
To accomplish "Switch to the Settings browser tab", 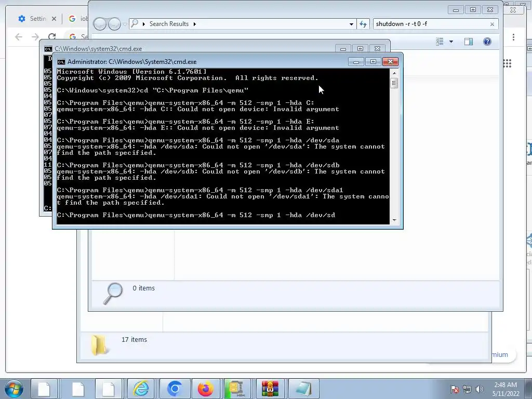I will point(33,18).
